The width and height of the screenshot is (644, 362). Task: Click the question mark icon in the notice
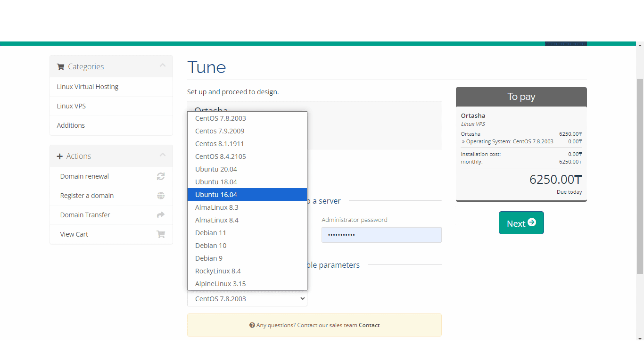[x=252, y=325]
